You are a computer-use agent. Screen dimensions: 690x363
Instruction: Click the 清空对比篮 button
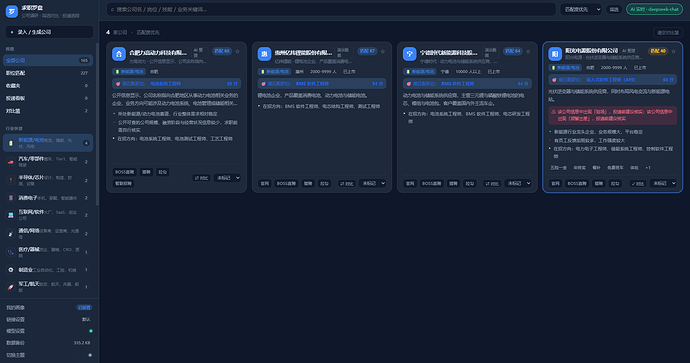pos(668,33)
